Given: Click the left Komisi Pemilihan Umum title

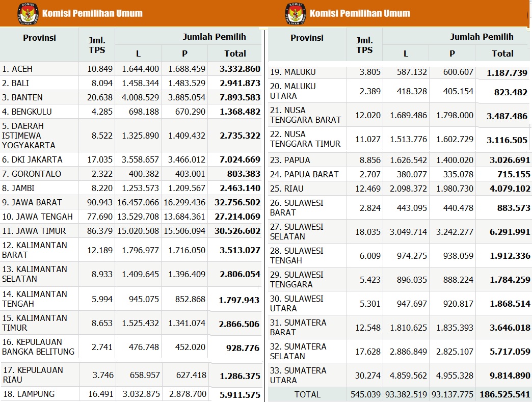Looking at the screenshot, I should pos(92,13).
